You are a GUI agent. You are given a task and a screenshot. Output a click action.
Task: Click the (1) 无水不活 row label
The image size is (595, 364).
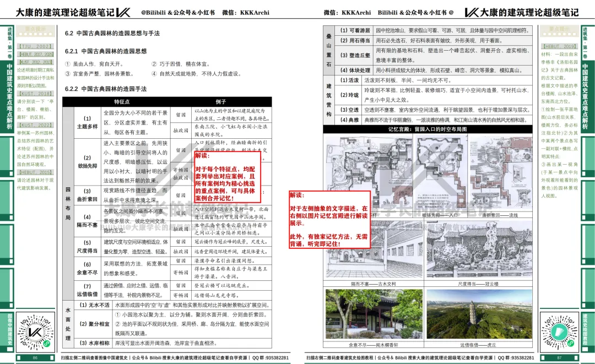pyautogui.click(x=94, y=305)
